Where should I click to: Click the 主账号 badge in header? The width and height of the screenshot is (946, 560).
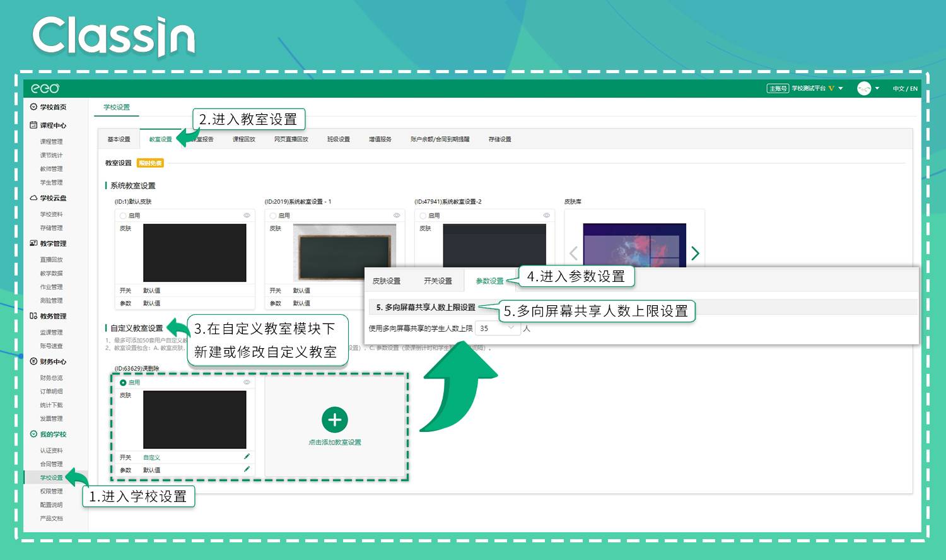tap(778, 88)
